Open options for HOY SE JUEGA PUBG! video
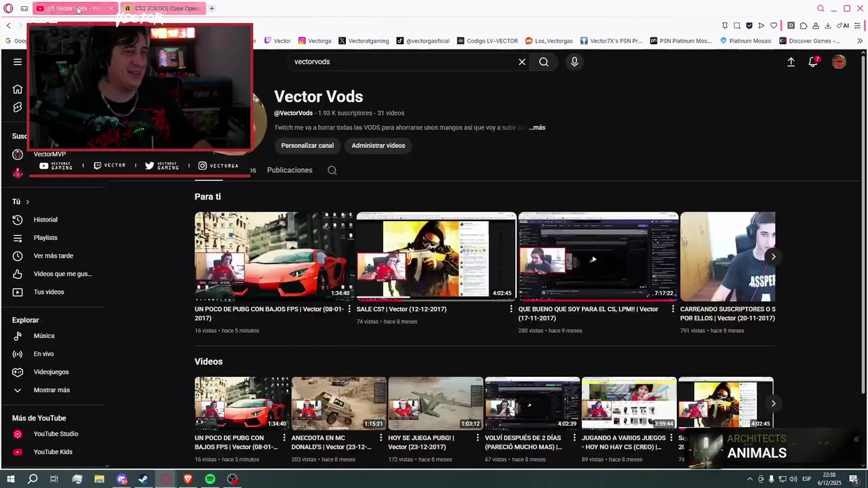This screenshot has width=868, height=488. click(478, 438)
